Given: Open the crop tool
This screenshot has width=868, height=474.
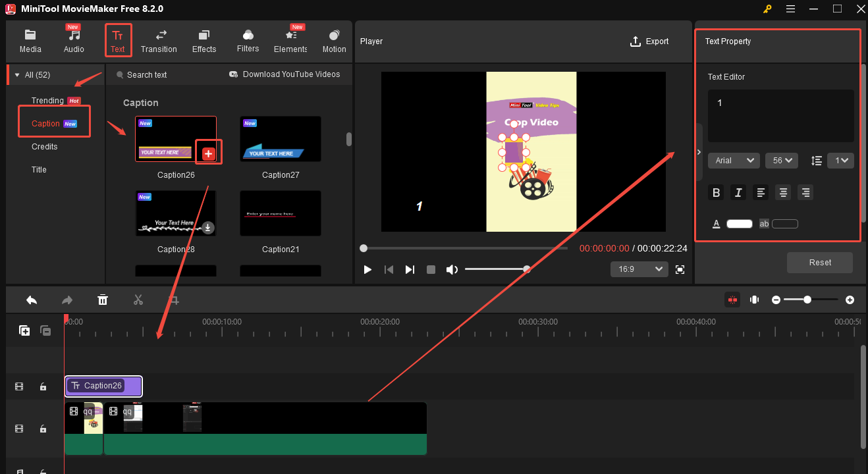Looking at the screenshot, I should 174,300.
